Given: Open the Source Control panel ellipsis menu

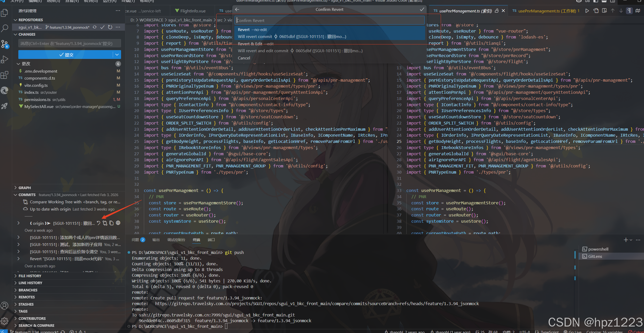Looking at the screenshot, I should (118, 11).
